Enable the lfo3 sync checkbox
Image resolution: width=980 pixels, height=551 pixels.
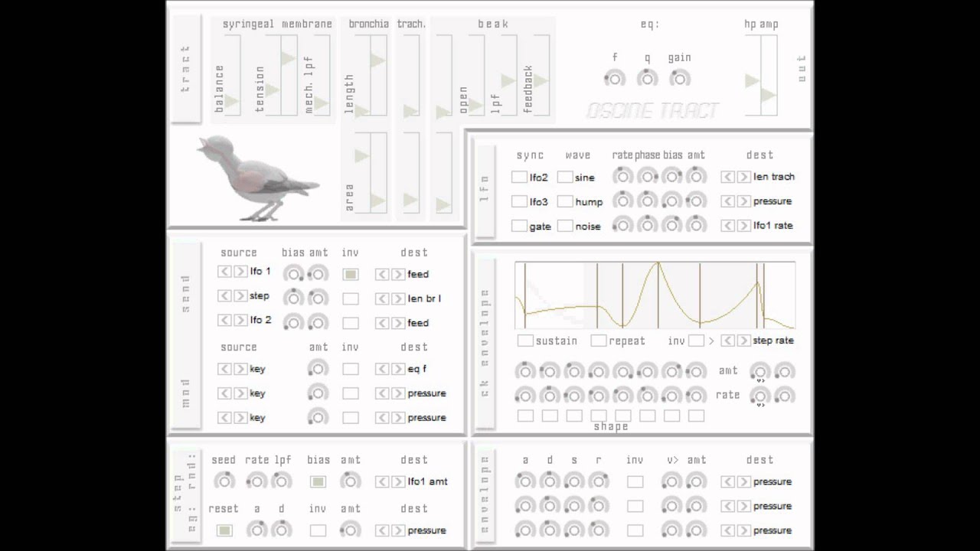click(x=519, y=202)
